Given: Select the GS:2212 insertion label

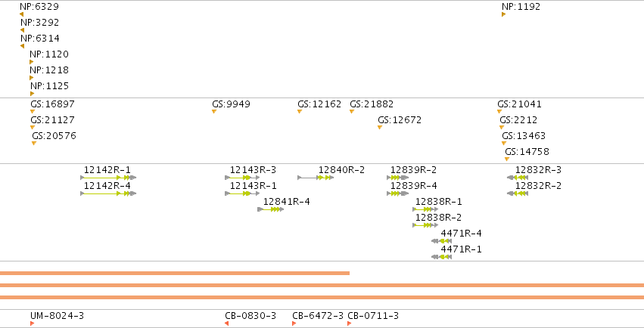Looking at the screenshot, I should pyautogui.click(x=518, y=120).
